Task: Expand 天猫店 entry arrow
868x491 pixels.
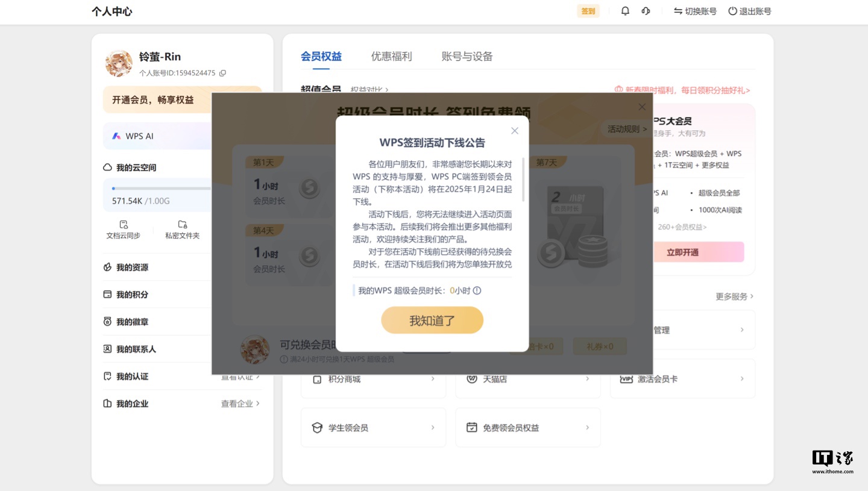Action: click(x=587, y=379)
